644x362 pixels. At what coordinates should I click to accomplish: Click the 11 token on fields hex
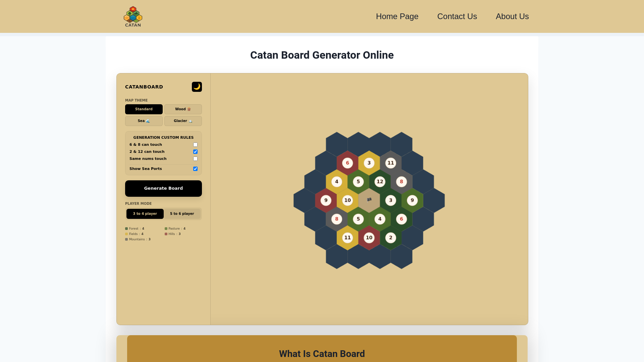347,238
